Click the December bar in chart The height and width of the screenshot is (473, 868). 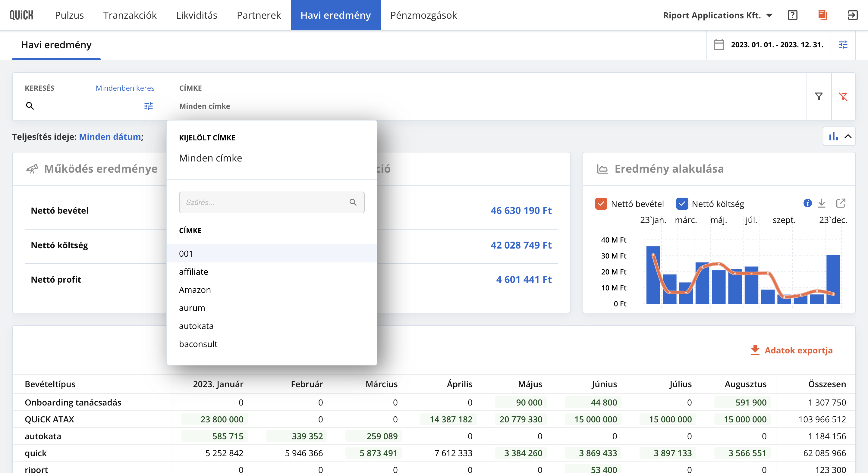point(833,279)
